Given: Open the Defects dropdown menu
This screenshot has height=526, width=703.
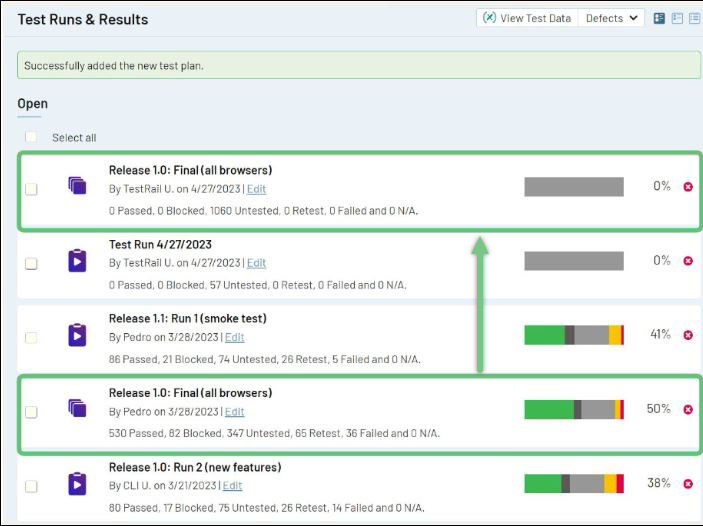Looking at the screenshot, I should point(610,18).
